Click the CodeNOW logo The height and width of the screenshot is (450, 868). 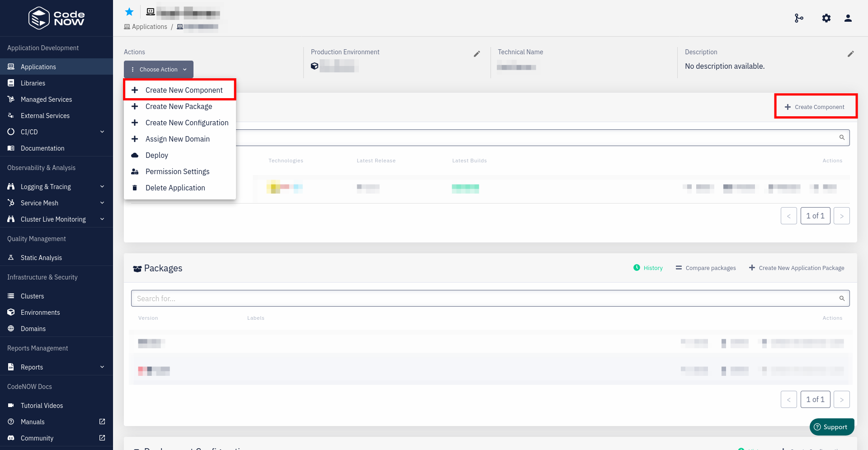pyautogui.click(x=57, y=18)
